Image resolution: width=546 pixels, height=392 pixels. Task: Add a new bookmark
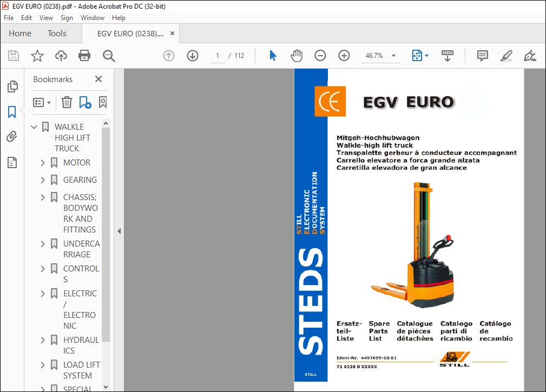85,102
